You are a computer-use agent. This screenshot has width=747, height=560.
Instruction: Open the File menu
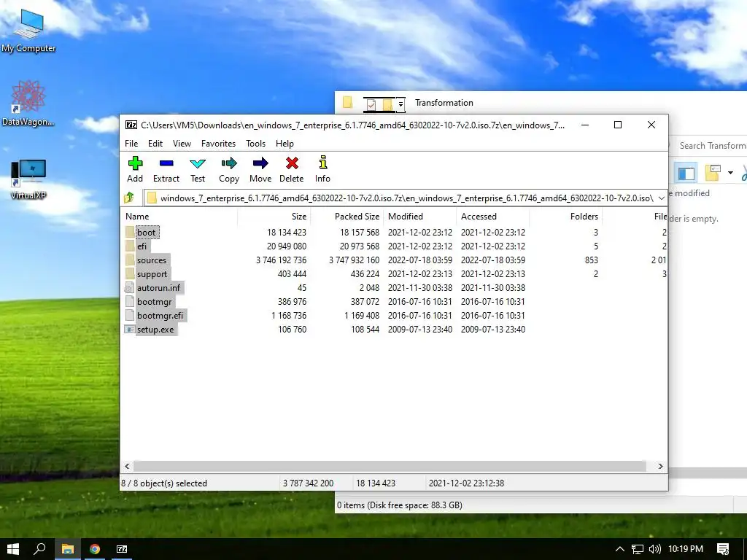pos(131,144)
